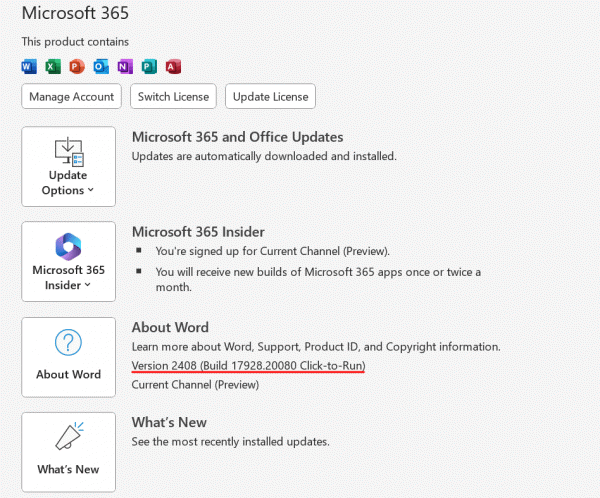The width and height of the screenshot is (600, 498).
Task: Click the Update License button
Action: pos(271,96)
